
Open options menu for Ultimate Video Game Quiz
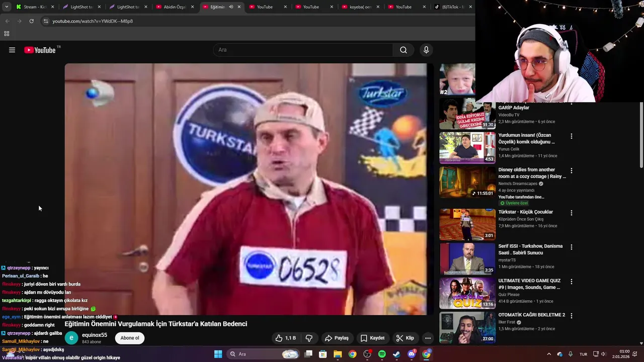pyautogui.click(x=571, y=282)
